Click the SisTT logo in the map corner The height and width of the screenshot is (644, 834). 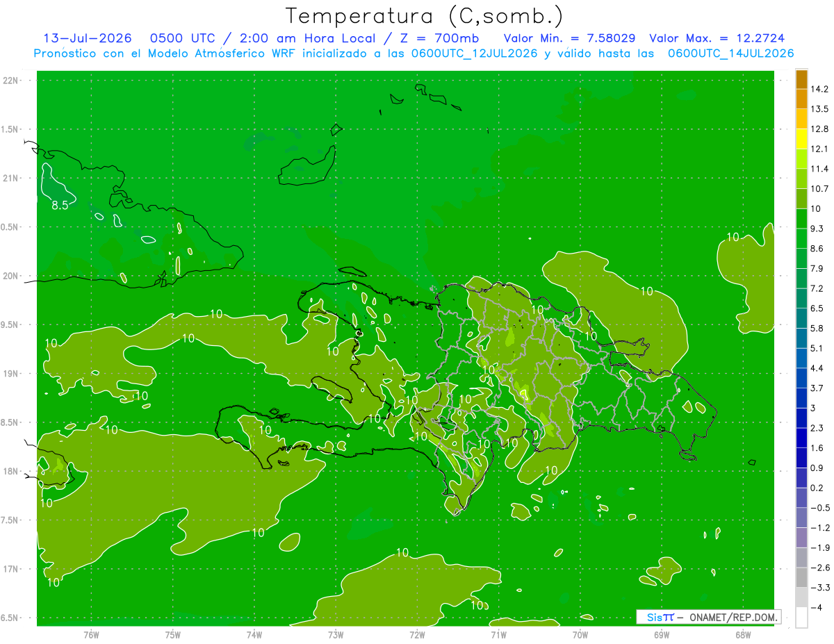tap(660, 617)
